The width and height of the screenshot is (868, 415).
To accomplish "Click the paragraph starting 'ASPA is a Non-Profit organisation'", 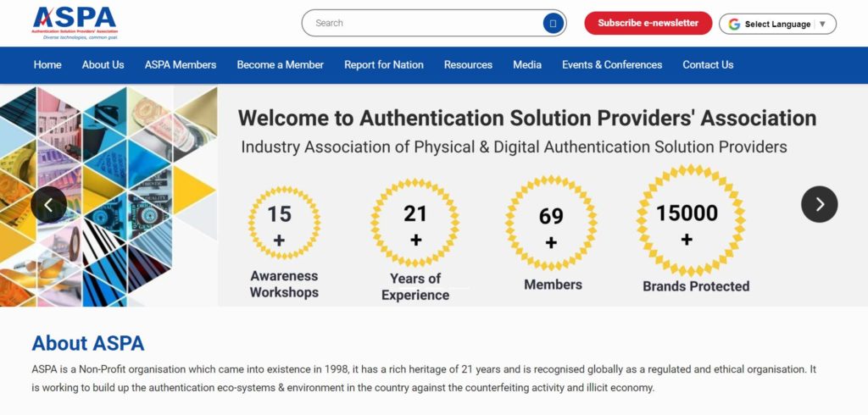I will pos(424,379).
